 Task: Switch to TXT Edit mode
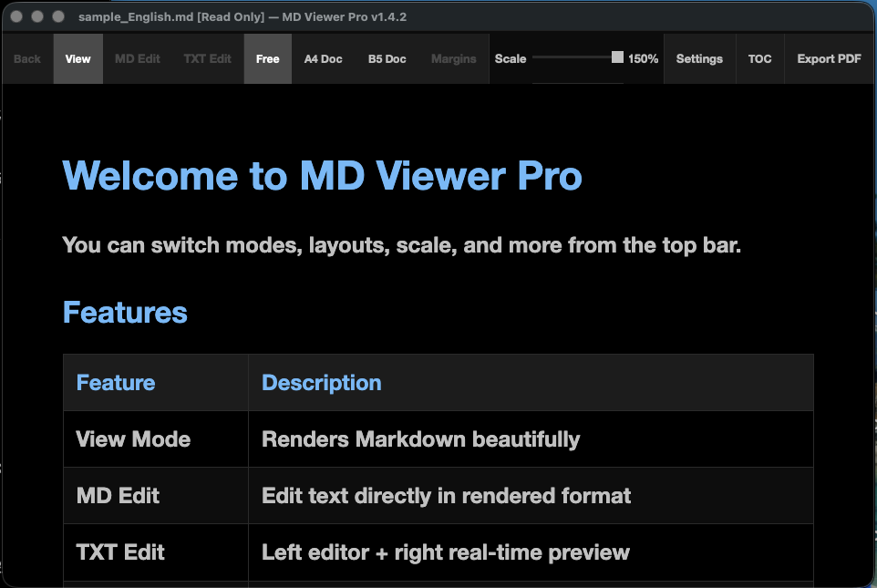pyautogui.click(x=208, y=58)
